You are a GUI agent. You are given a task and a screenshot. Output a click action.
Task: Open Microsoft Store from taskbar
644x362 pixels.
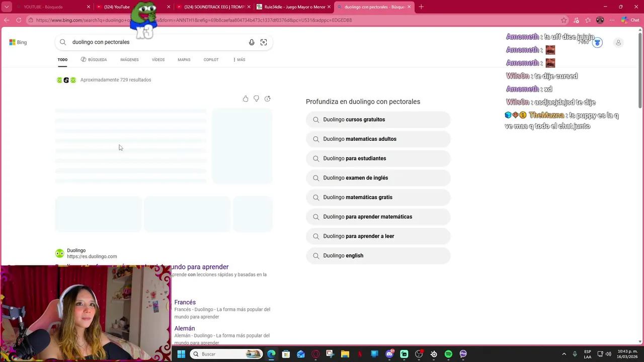click(x=286, y=354)
